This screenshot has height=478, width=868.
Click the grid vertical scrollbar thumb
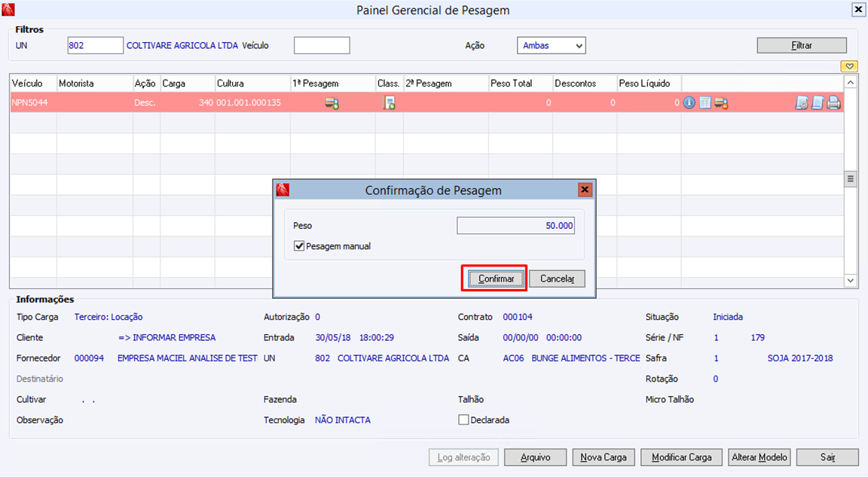[x=850, y=178]
